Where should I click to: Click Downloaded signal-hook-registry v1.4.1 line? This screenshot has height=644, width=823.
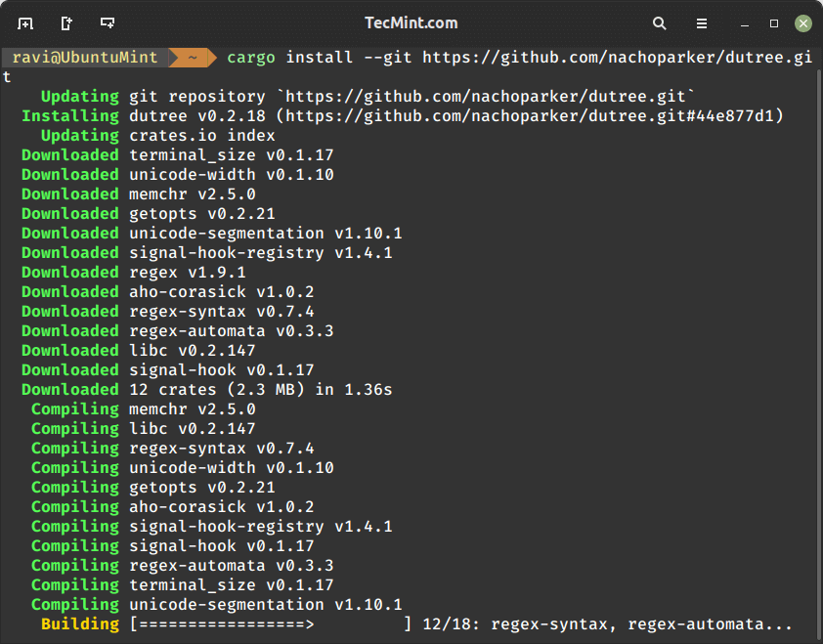pos(207,253)
